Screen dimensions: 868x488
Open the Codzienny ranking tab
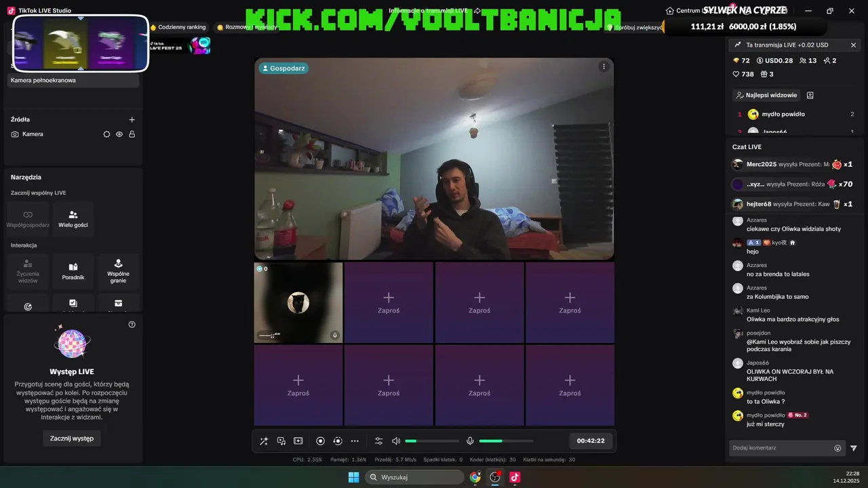click(x=178, y=27)
